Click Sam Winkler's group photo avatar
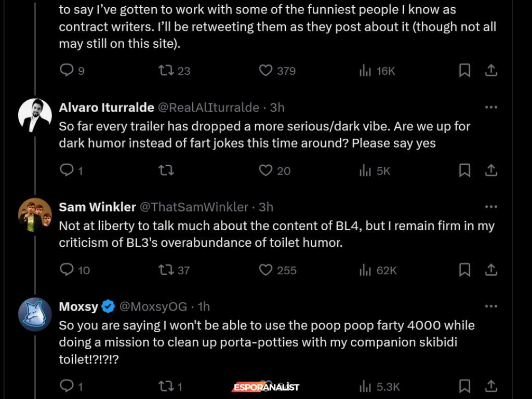This screenshot has width=532, height=399. 35,215
